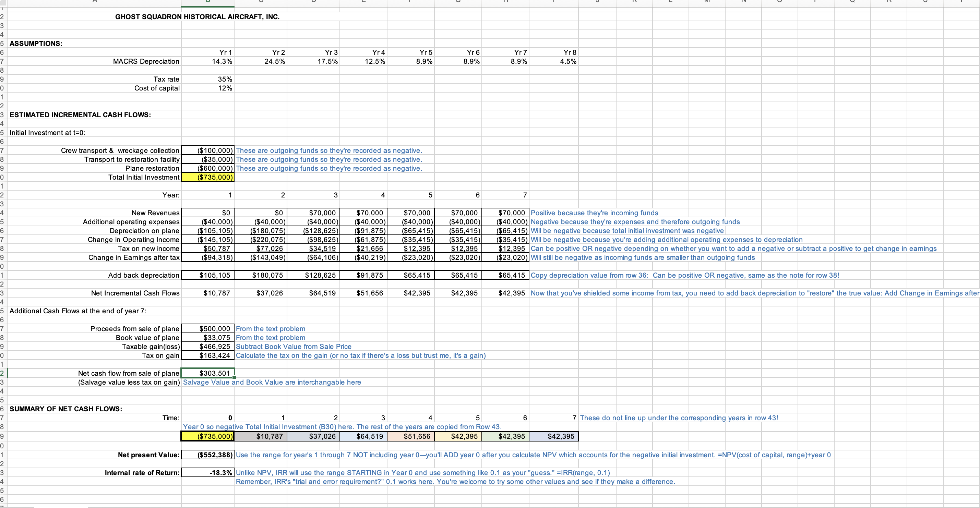Select the Book value of plane $33,075 cell
The height and width of the screenshot is (508, 980).
tap(216, 338)
